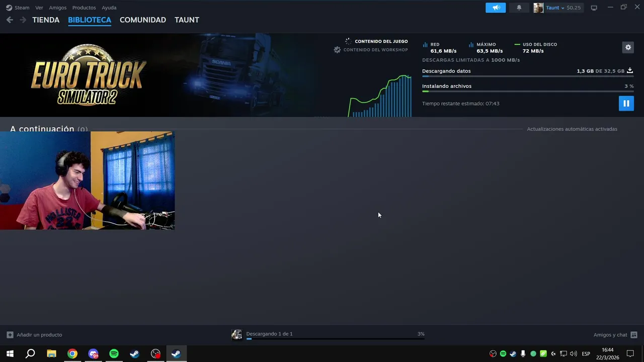Click the active Steam window taskbar icon
Viewport: 644px width, 362px height.
point(176,354)
